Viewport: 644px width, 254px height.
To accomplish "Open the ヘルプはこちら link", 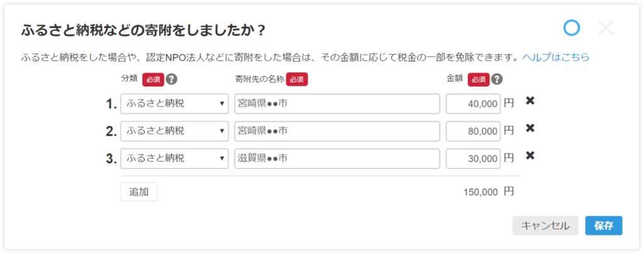I will point(556,57).
